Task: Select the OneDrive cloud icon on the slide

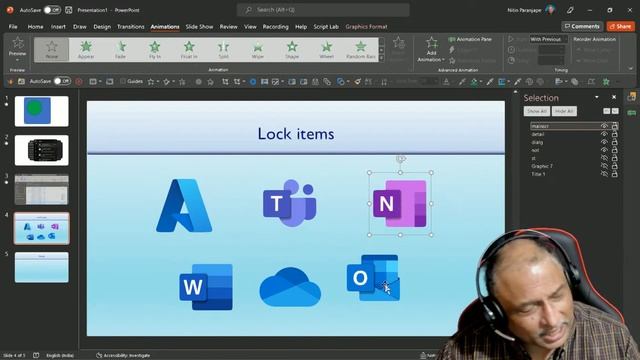Action: point(290,287)
